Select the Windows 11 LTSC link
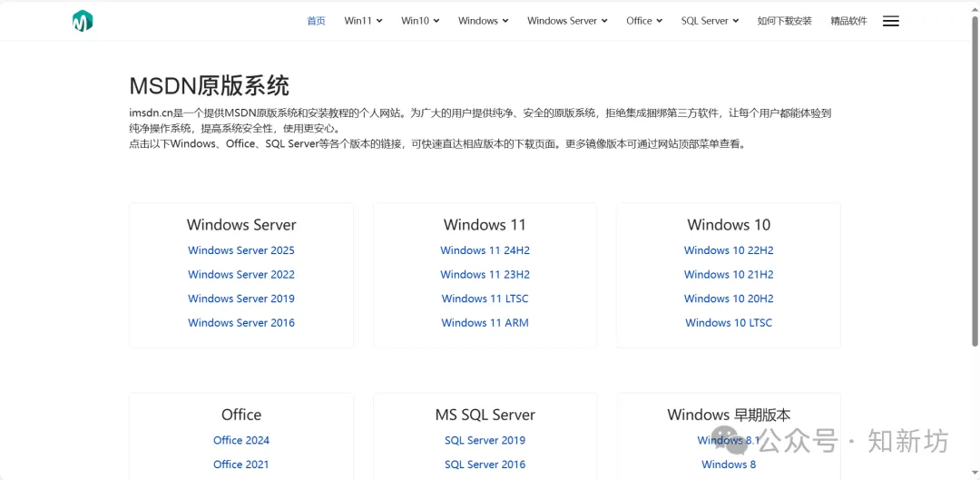The width and height of the screenshot is (980, 480). [x=485, y=299]
